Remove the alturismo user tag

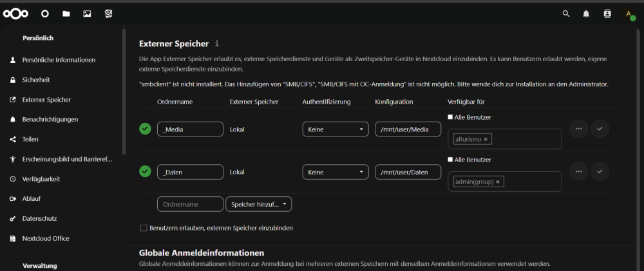(x=486, y=139)
